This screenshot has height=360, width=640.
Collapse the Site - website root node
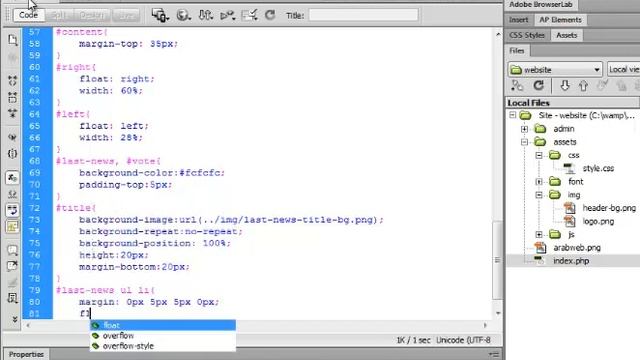coord(513,116)
